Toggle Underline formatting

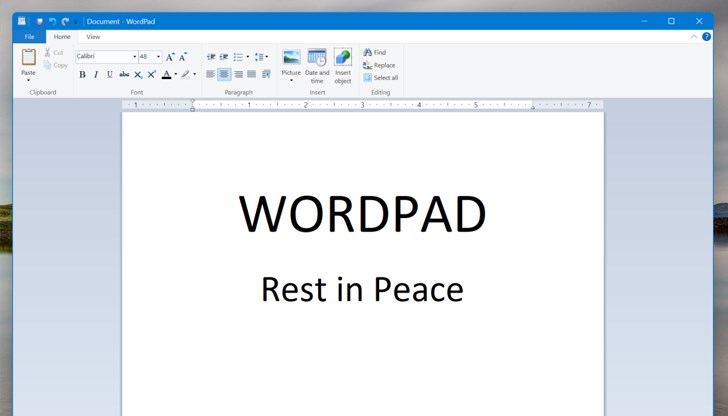point(110,74)
